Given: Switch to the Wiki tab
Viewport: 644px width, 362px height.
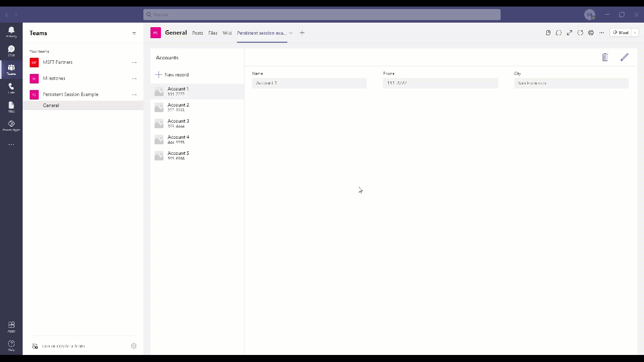Looking at the screenshot, I should pos(227,33).
